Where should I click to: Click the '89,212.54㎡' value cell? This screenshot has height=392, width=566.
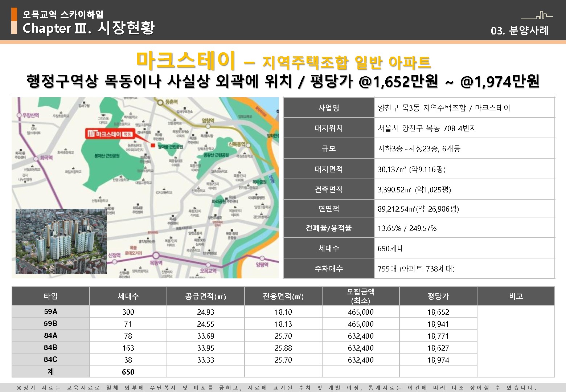point(464,209)
